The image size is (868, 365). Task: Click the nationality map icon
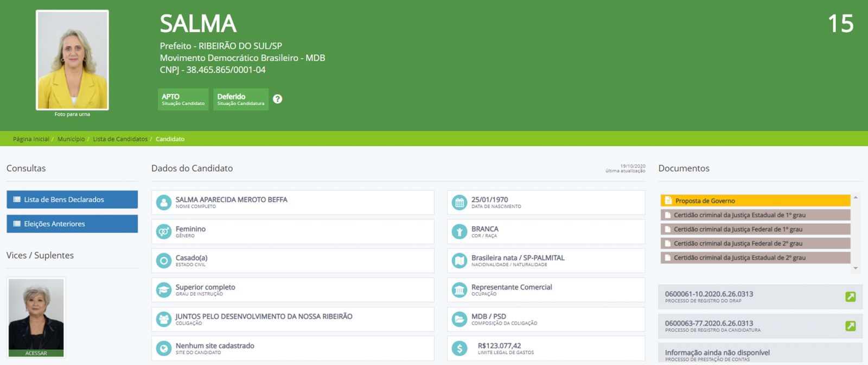point(459,261)
